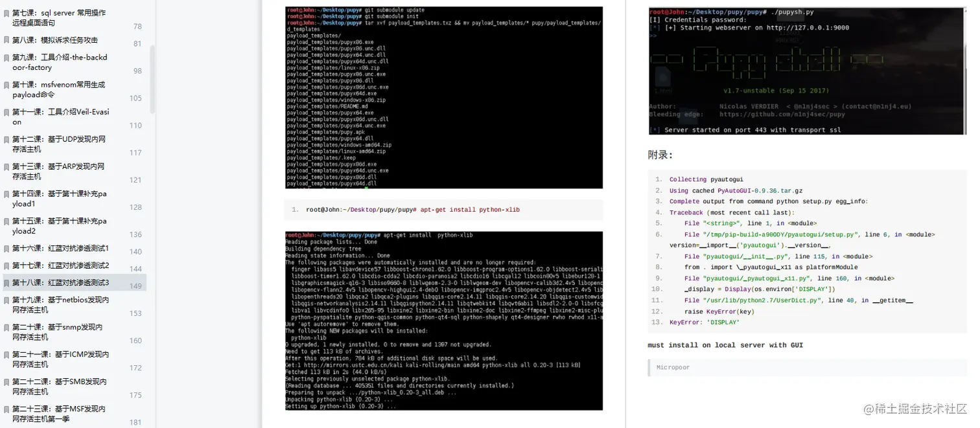980x428 pixels.
Task: Click bookmark icon beside 第十二课 UDP entry
Action: click(x=6, y=139)
